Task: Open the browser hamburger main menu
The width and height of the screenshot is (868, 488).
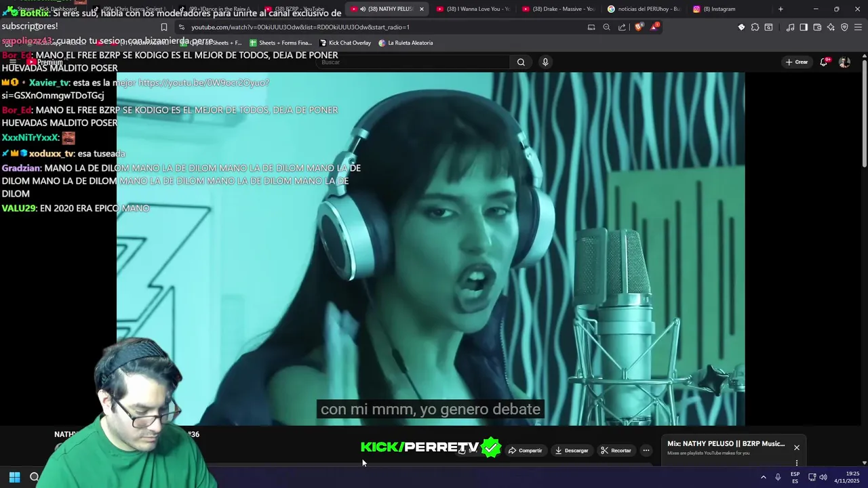Action: click(858, 27)
